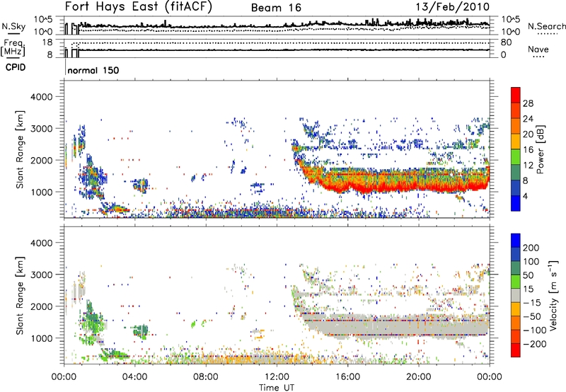The image size is (566, 392).
Task: Click the '12' label on the power scale
Action: point(528,166)
